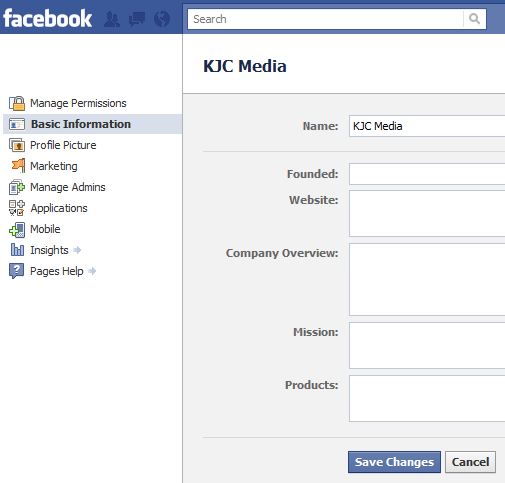Open the notifications globe icon
This screenshot has height=483, width=505.
click(x=162, y=19)
